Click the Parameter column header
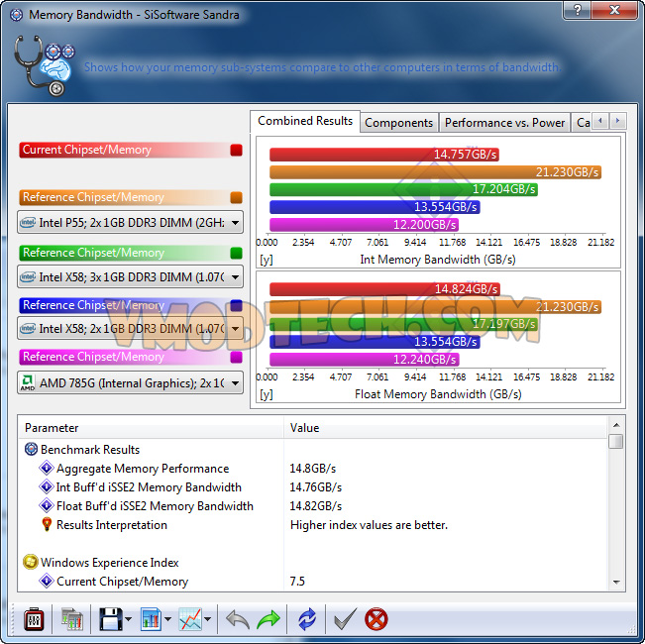The width and height of the screenshot is (645, 644). (151, 428)
